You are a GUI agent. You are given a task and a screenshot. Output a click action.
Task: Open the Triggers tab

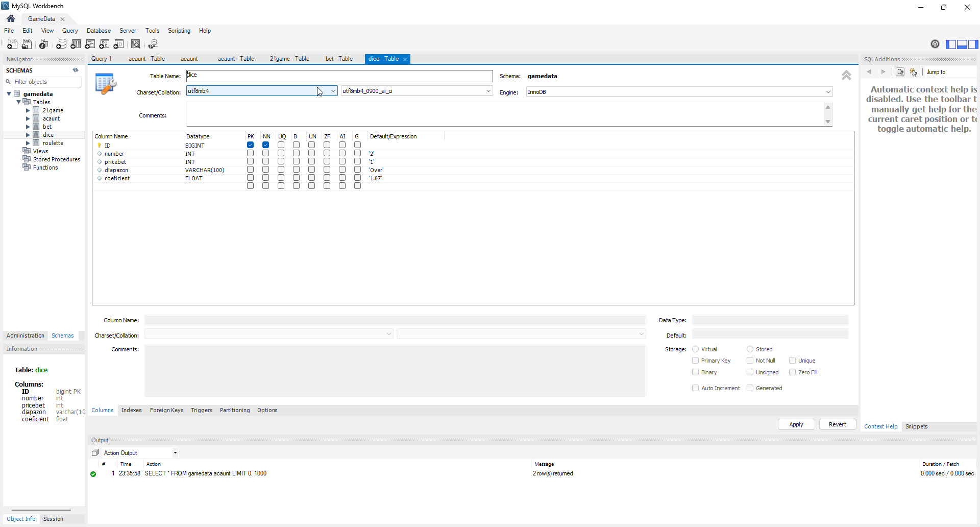202,410
